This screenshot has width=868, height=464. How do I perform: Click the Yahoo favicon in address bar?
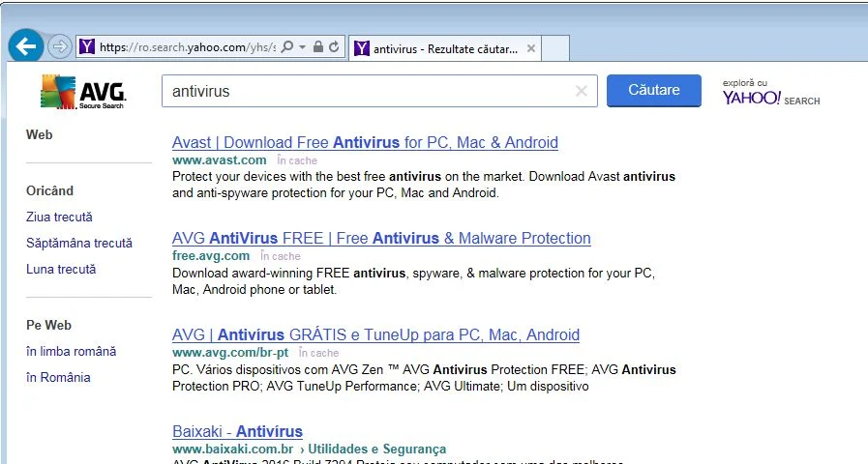[x=87, y=46]
